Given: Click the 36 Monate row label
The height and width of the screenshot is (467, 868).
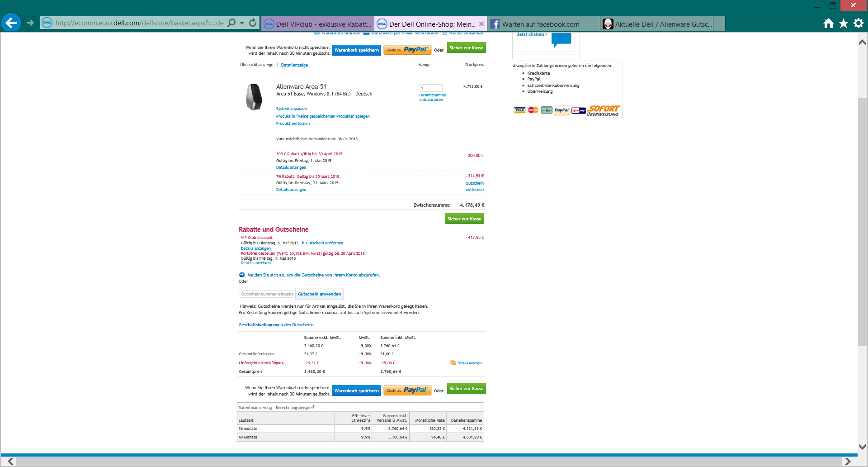Looking at the screenshot, I should tap(248, 429).
